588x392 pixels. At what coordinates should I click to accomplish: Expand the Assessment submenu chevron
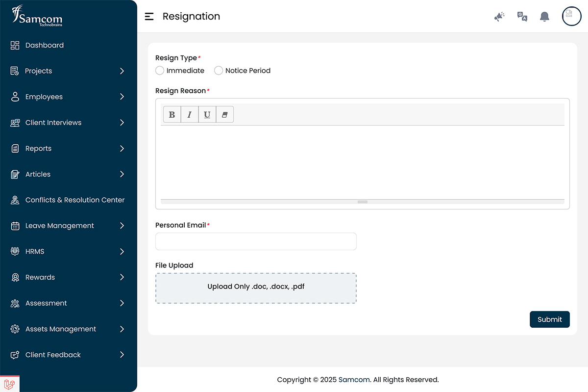(122, 303)
